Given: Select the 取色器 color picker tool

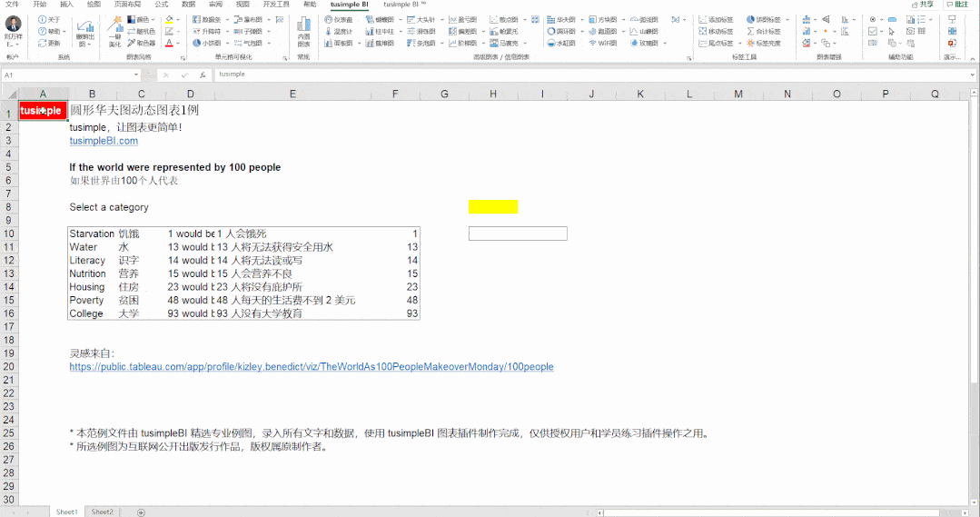Looking at the screenshot, I should (142, 43).
